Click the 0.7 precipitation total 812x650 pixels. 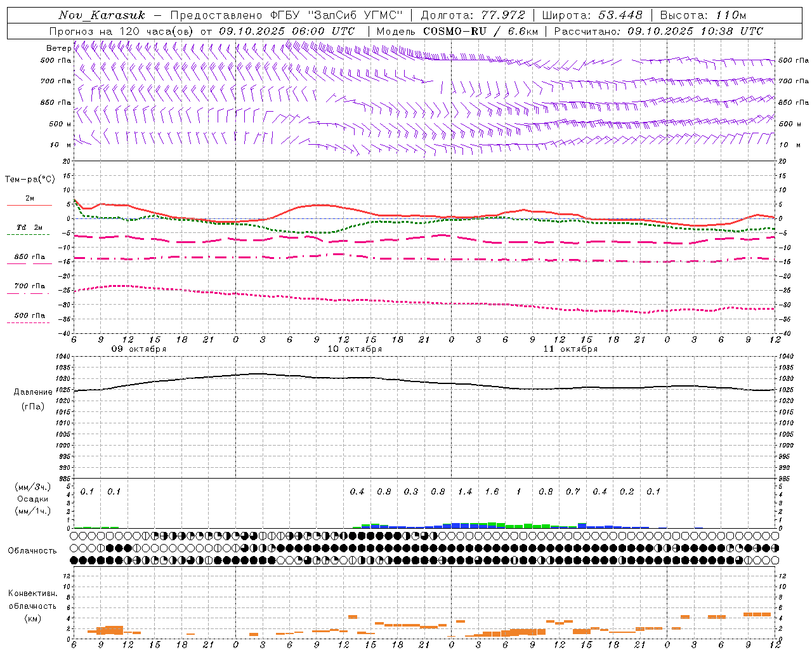click(x=573, y=491)
